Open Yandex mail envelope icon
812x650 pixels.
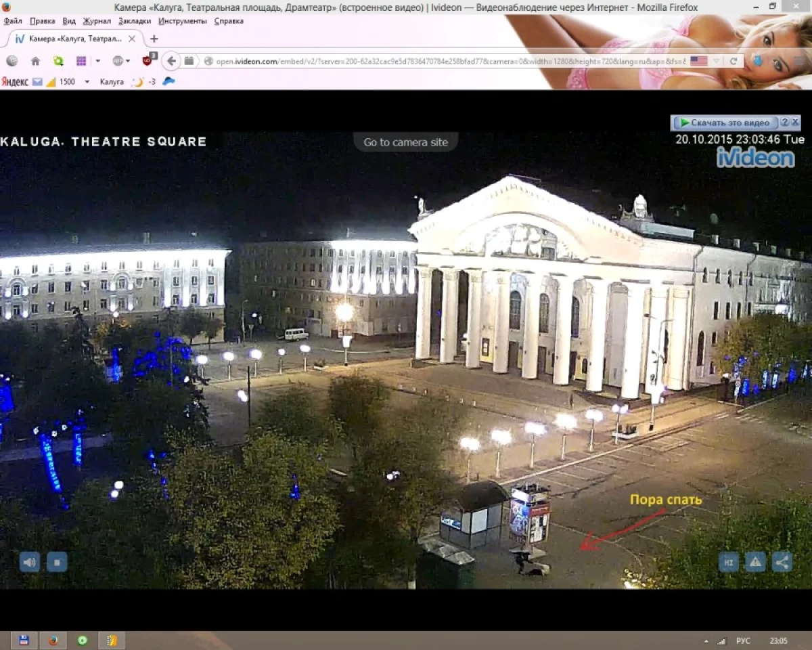(x=37, y=82)
